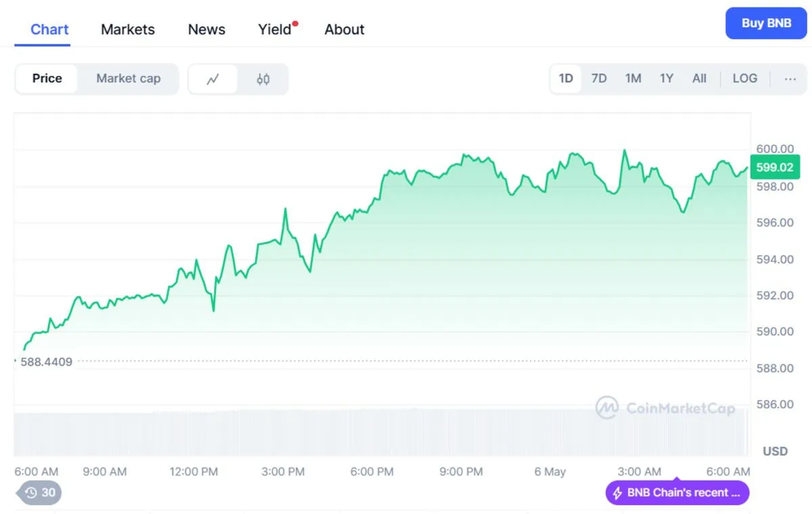Image resolution: width=812 pixels, height=514 pixels.
Task: Go to the Yield tab
Action: pos(275,30)
